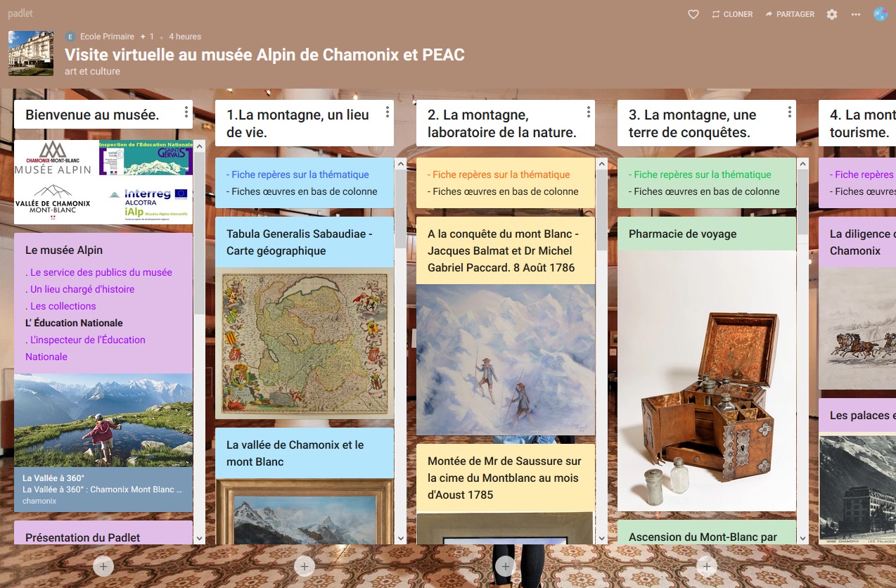Click 'Le musée Alpin' post heading

(x=64, y=250)
